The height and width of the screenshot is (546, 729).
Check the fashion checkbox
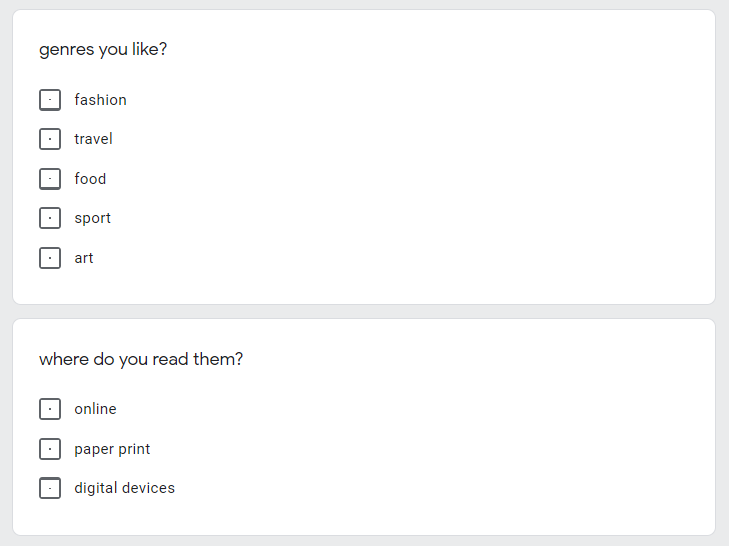pos(50,100)
